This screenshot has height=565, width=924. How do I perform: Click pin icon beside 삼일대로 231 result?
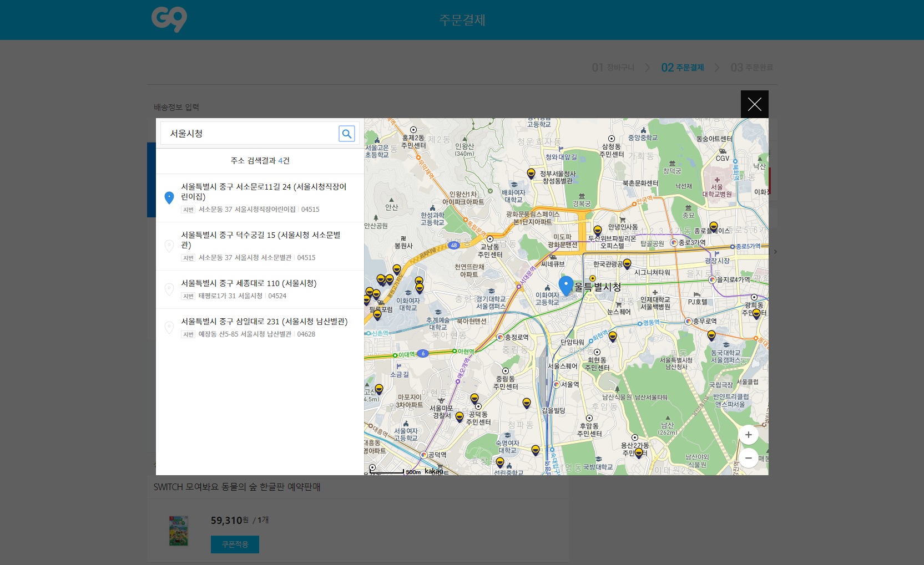point(169,327)
